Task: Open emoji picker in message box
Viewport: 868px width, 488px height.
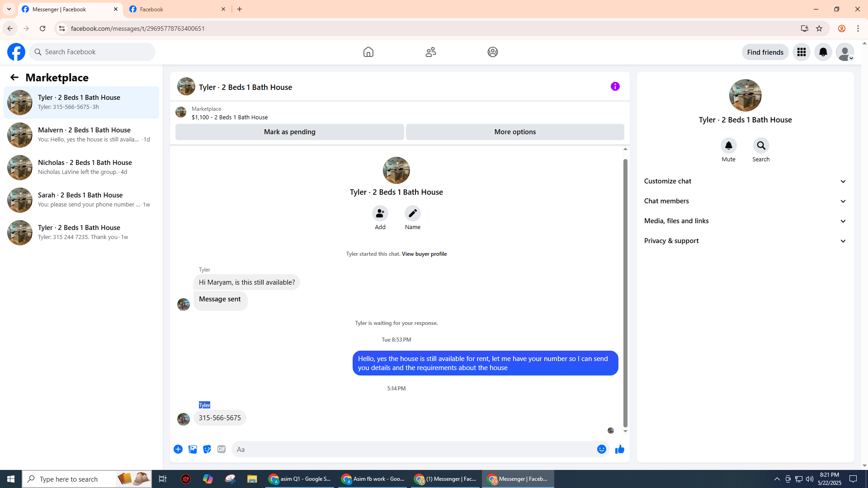Action: coord(601,449)
